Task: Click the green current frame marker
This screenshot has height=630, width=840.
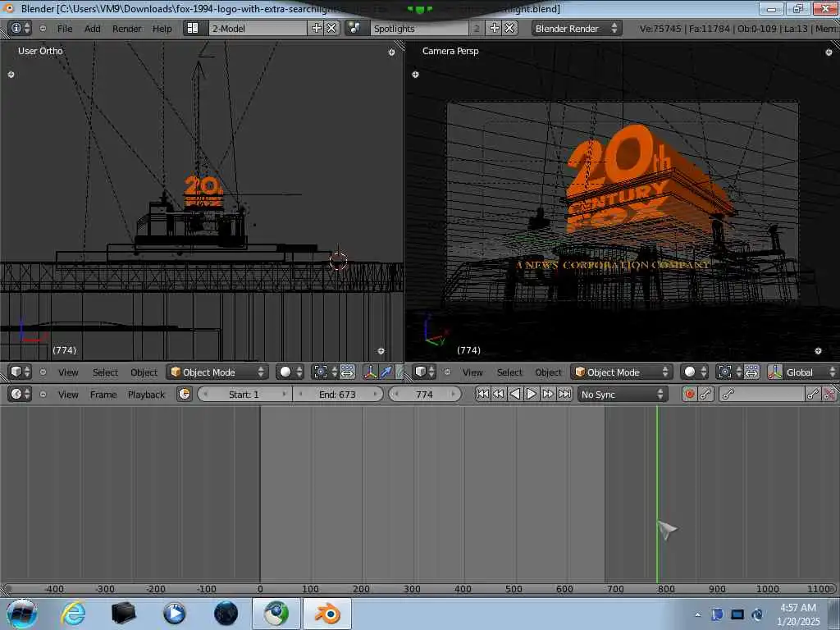Action: point(657,494)
